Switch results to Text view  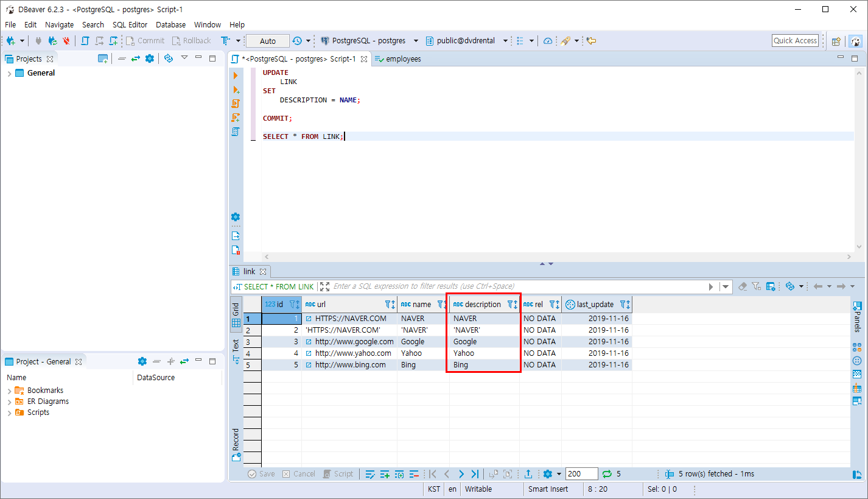236,352
